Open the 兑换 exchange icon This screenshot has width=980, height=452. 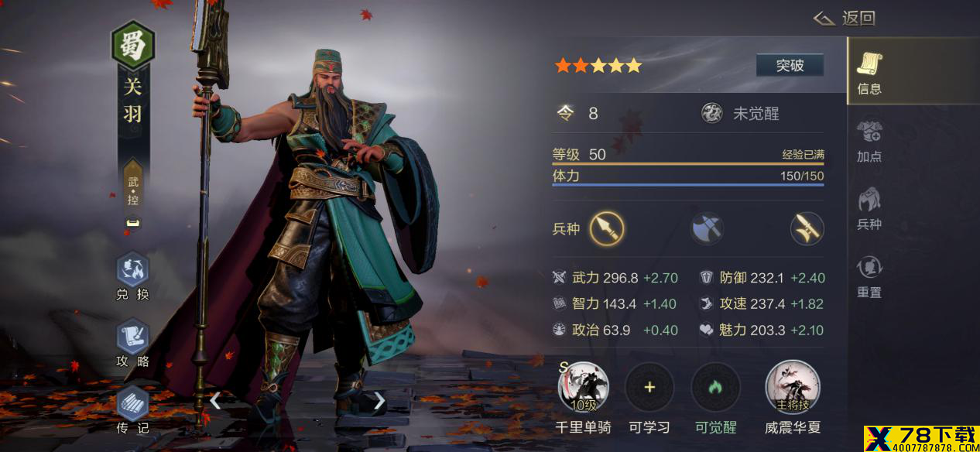pyautogui.click(x=132, y=269)
